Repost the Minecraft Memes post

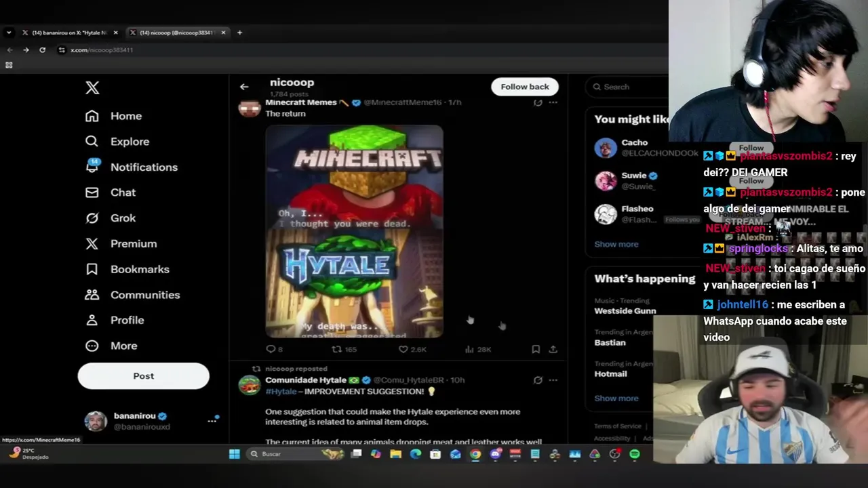pyautogui.click(x=344, y=349)
